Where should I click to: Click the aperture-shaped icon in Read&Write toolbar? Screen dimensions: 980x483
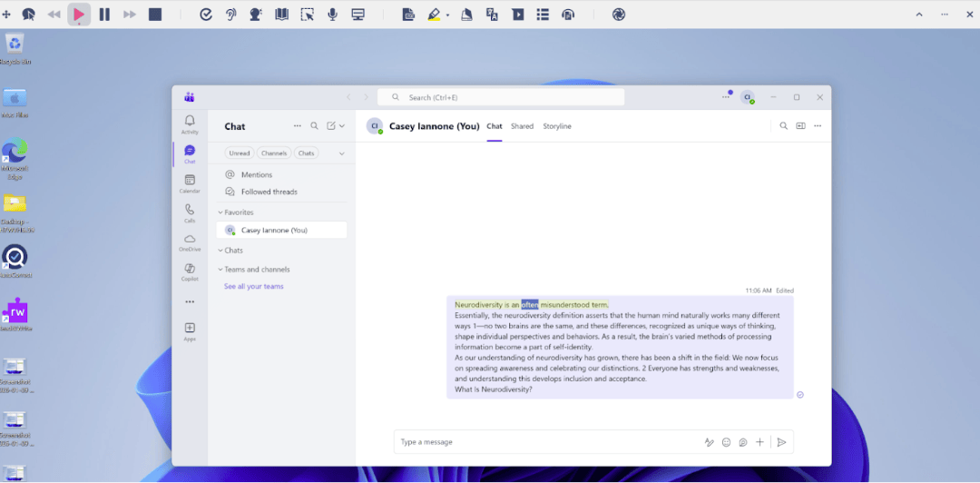click(x=619, y=15)
